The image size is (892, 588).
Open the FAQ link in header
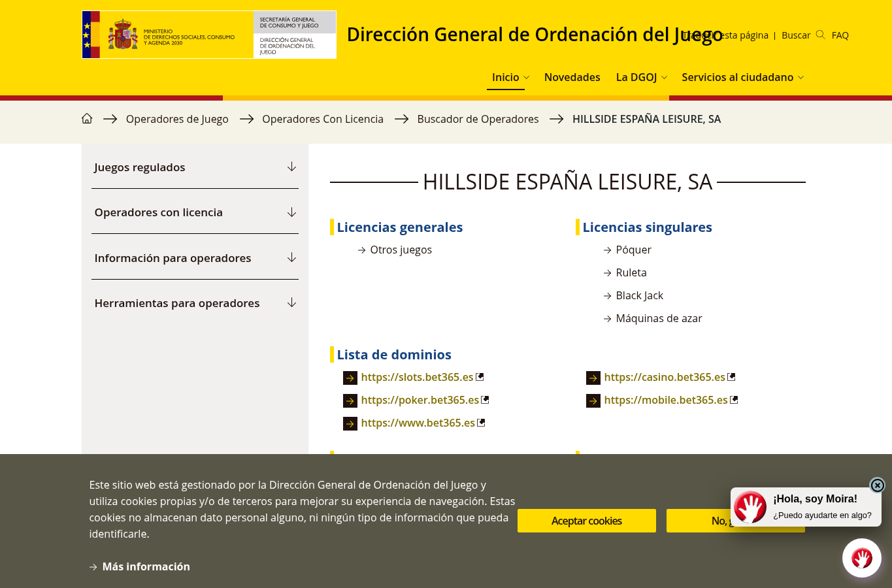tap(840, 35)
